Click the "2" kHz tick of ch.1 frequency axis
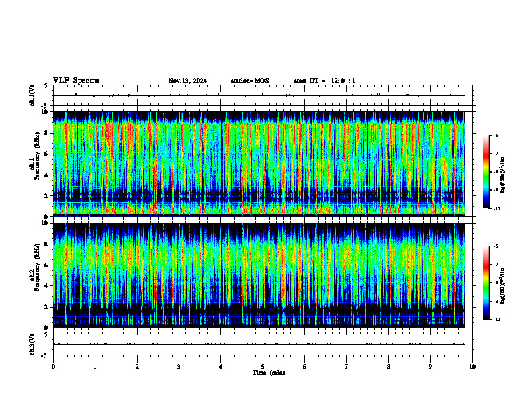The image size is (532, 411). coord(47,196)
